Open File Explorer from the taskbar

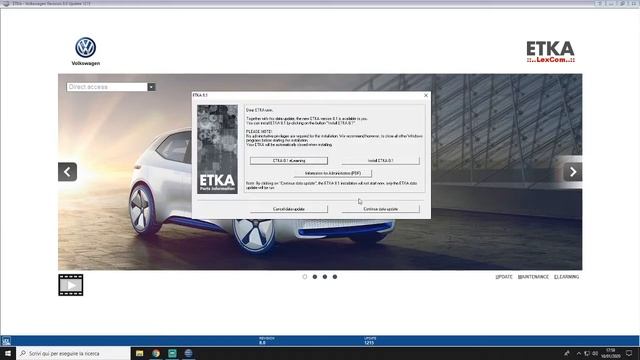tap(140, 353)
